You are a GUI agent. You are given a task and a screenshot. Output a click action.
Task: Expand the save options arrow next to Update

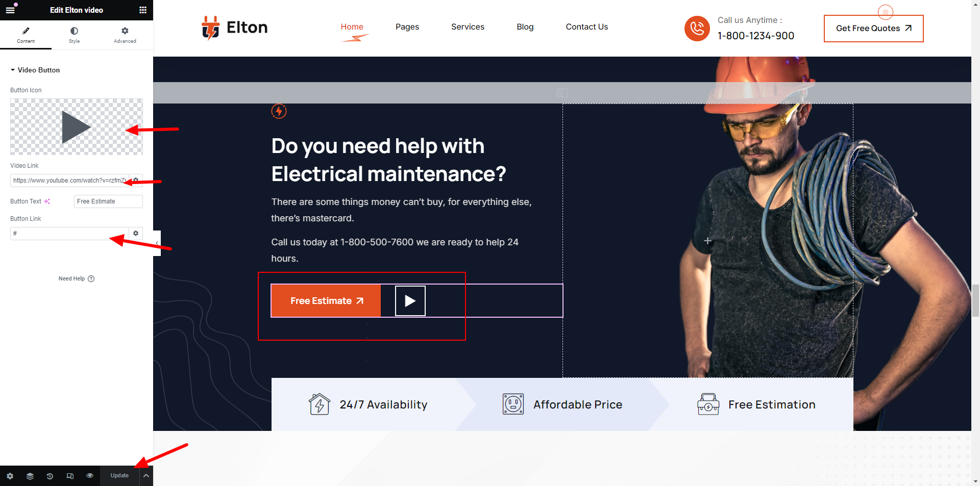[146, 476]
